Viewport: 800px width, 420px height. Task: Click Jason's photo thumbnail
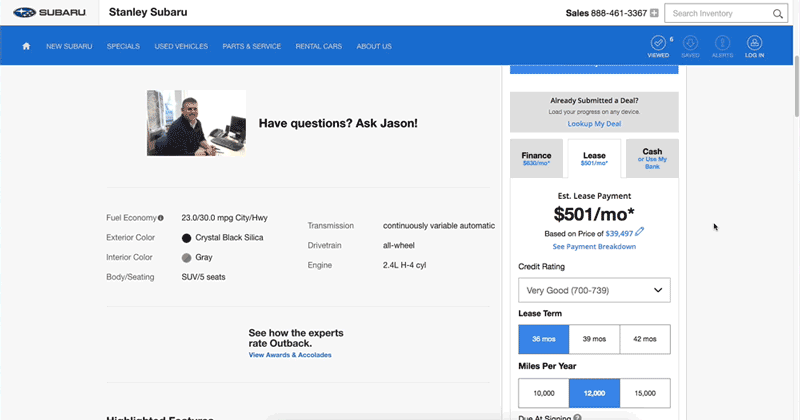[x=196, y=123]
